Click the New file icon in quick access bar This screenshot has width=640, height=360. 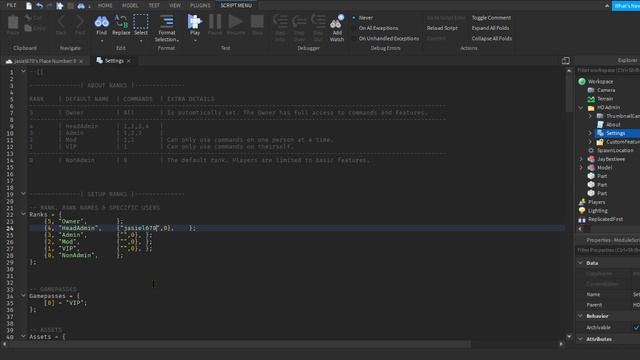click(29, 6)
